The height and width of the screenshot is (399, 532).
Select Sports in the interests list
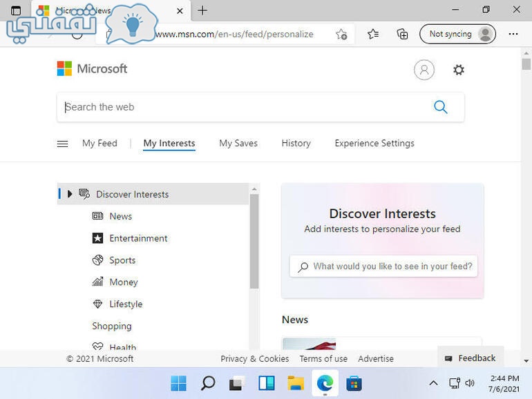122,260
